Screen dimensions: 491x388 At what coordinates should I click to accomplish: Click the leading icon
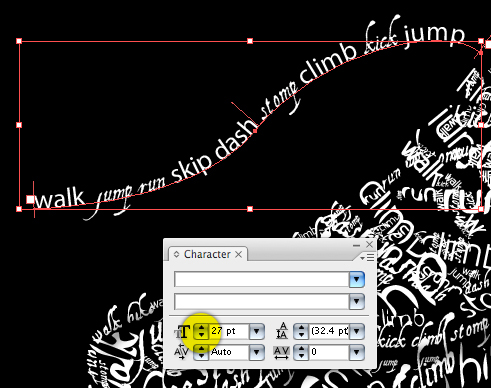pyautogui.click(x=282, y=331)
